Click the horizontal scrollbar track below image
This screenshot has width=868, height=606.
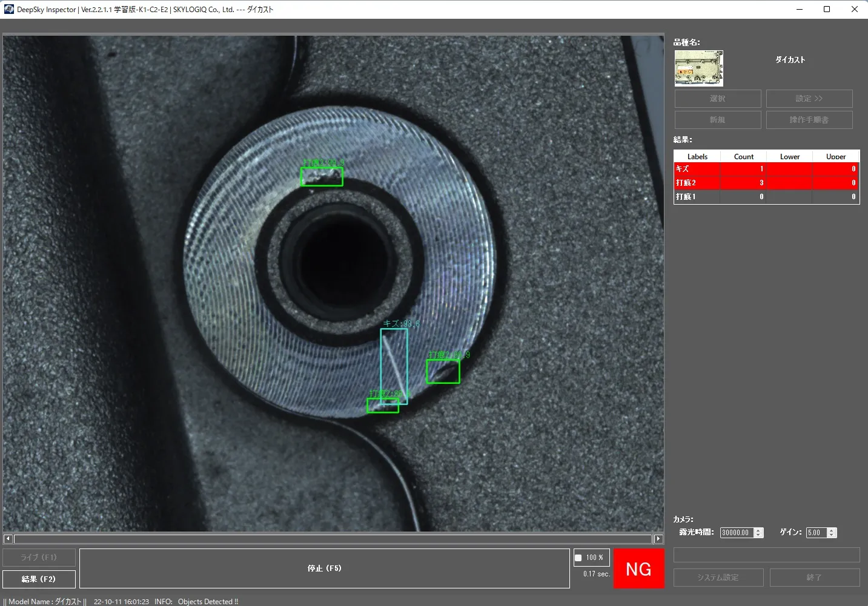point(333,539)
